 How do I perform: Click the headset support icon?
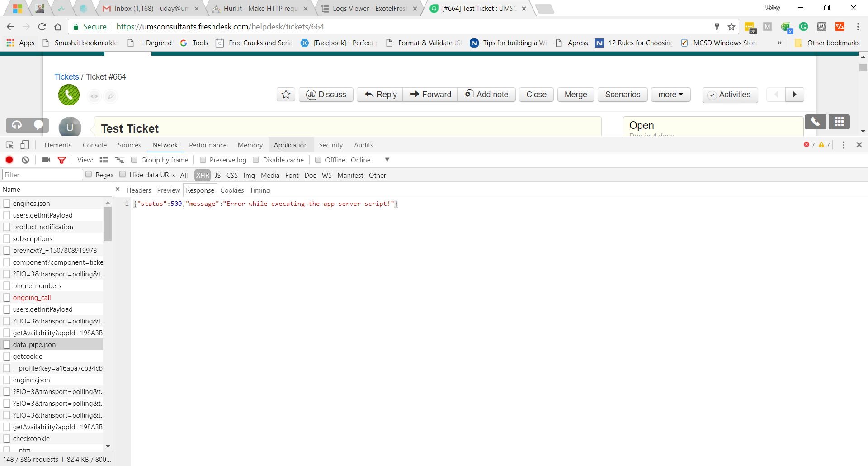click(x=17, y=125)
